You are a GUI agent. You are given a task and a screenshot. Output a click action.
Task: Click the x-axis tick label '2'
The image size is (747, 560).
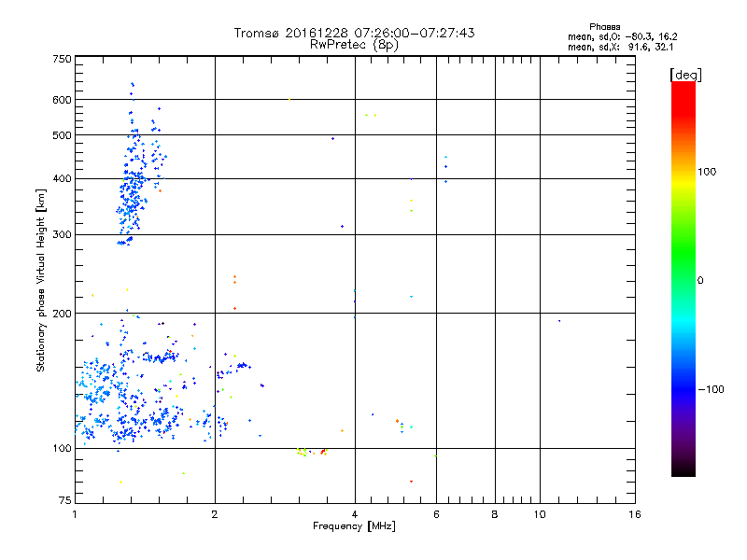pos(215,514)
